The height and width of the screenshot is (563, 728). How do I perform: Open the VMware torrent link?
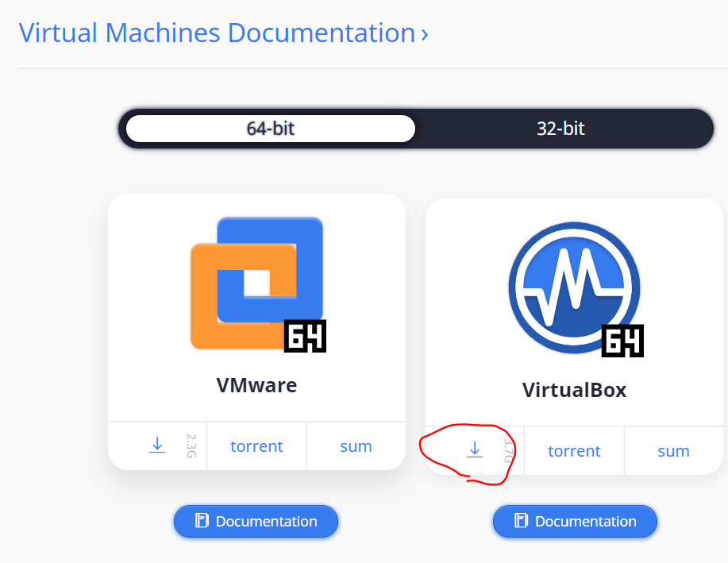256,446
